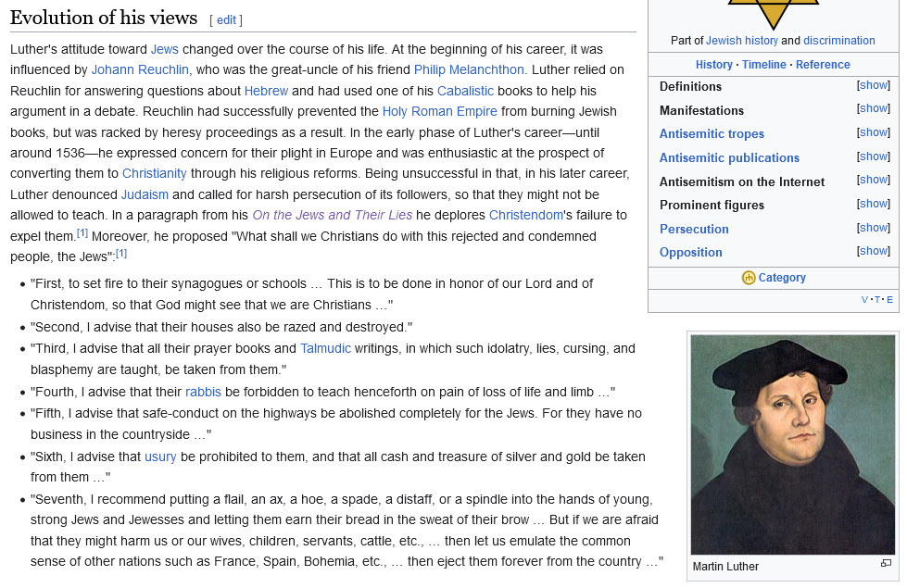The width and height of the screenshot is (907, 588).
Task: Edit the Evolution of his views section
Action: [226, 19]
